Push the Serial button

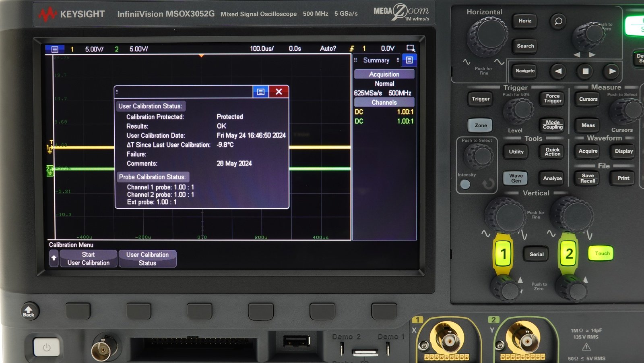point(537,255)
